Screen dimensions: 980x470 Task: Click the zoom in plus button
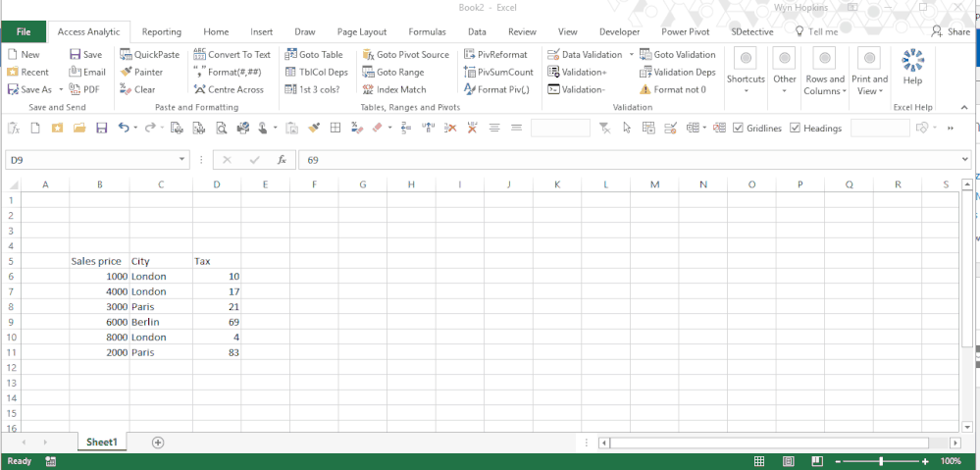tap(926, 461)
